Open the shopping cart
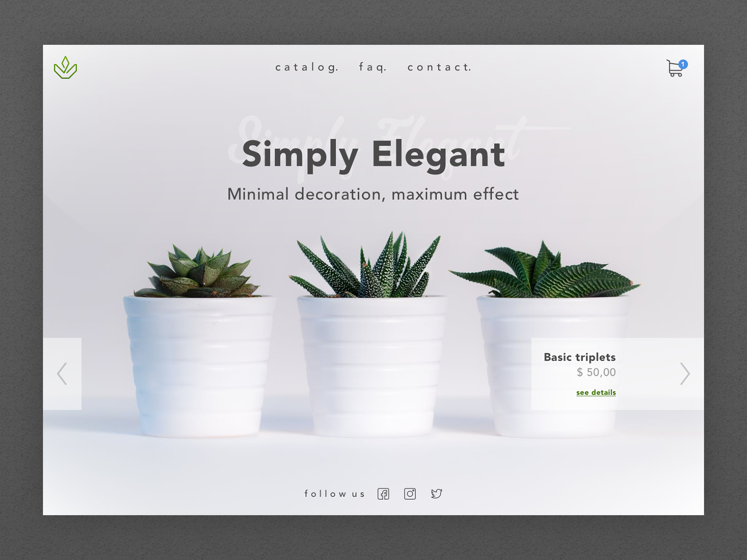This screenshot has height=560, width=747. [674, 69]
